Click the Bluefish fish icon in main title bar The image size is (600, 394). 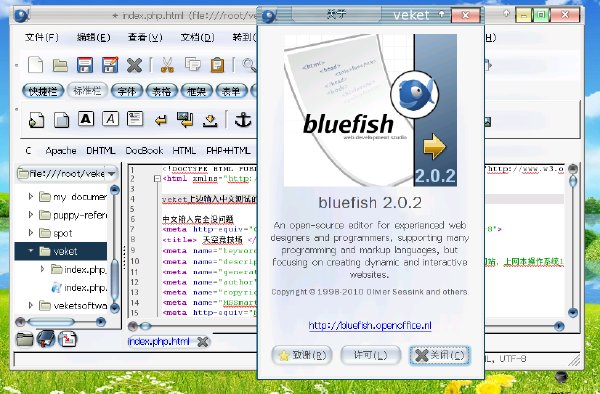point(21,15)
